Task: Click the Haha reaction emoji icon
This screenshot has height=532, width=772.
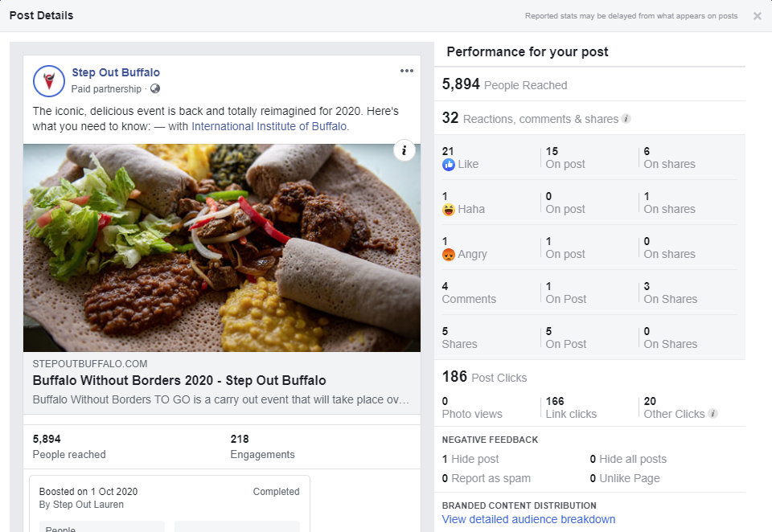Action: [449, 210]
